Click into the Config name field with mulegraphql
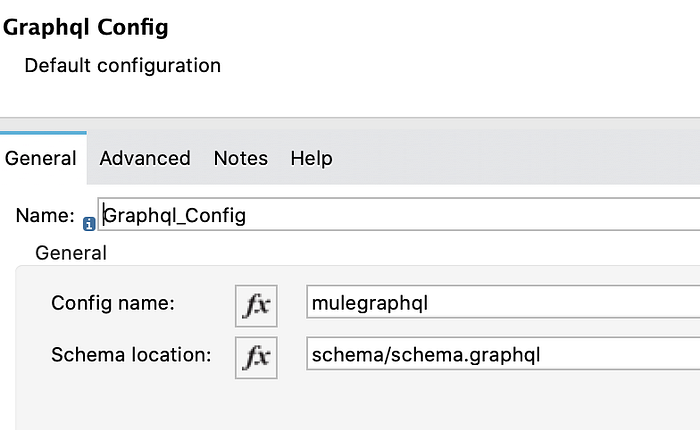The width and height of the screenshot is (700, 430). click(x=503, y=302)
